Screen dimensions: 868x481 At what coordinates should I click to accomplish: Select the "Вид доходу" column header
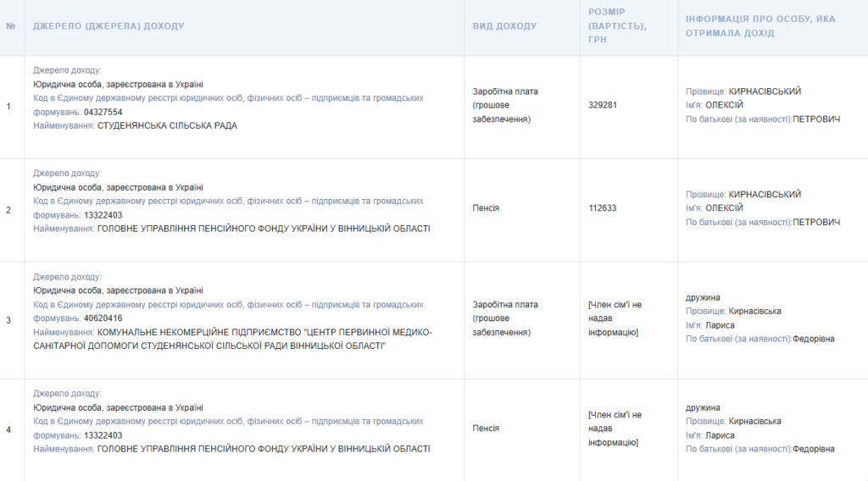[x=504, y=26]
